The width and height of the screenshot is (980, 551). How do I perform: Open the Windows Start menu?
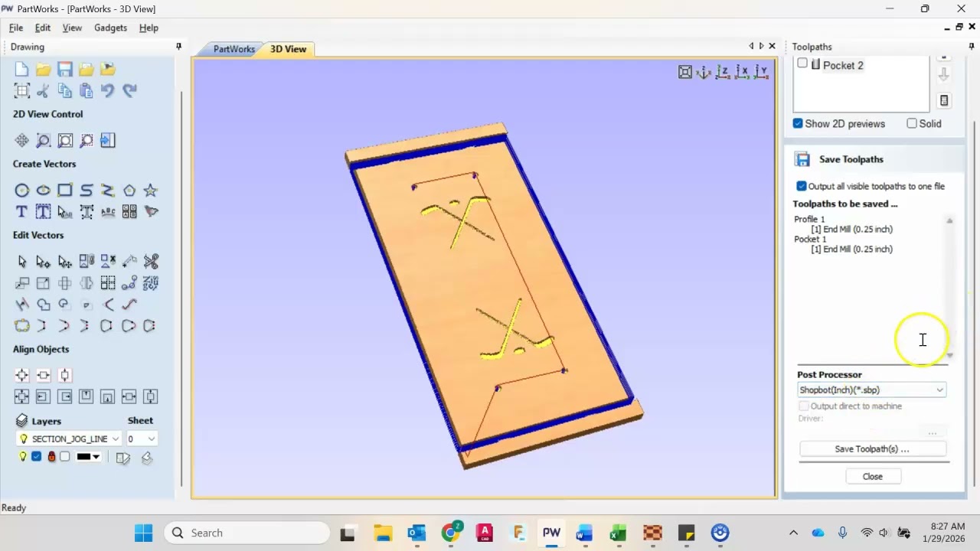pos(143,533)
